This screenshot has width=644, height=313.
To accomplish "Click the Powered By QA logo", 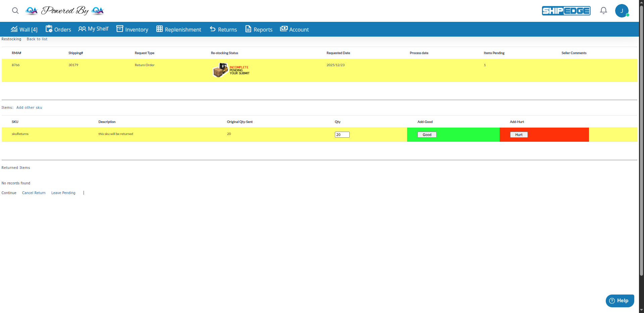I will pos(65,11).
